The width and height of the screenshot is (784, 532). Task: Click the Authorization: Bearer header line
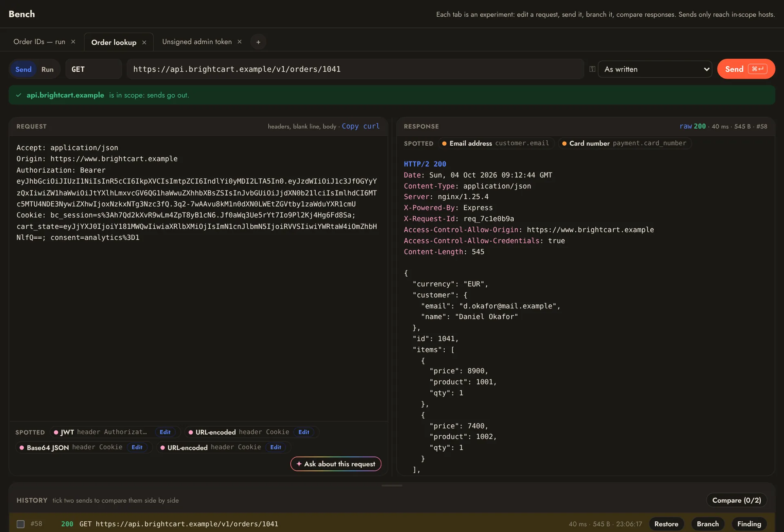[x=61, y=170]
